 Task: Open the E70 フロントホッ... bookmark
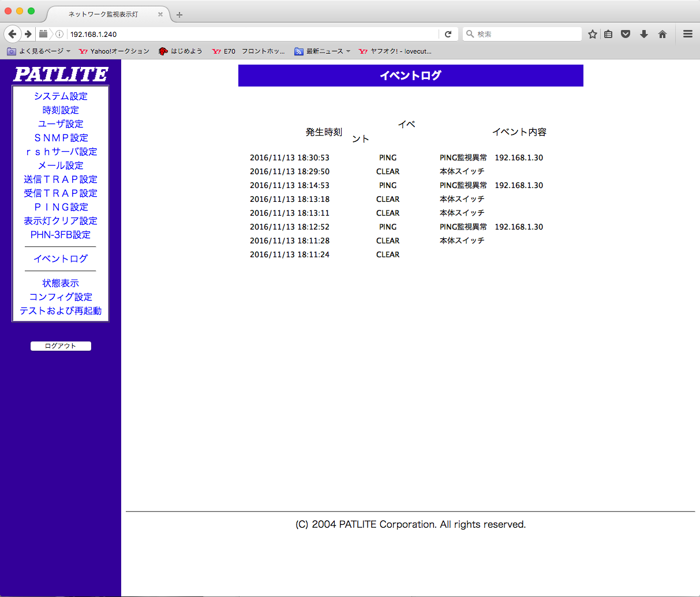(249, 51)
